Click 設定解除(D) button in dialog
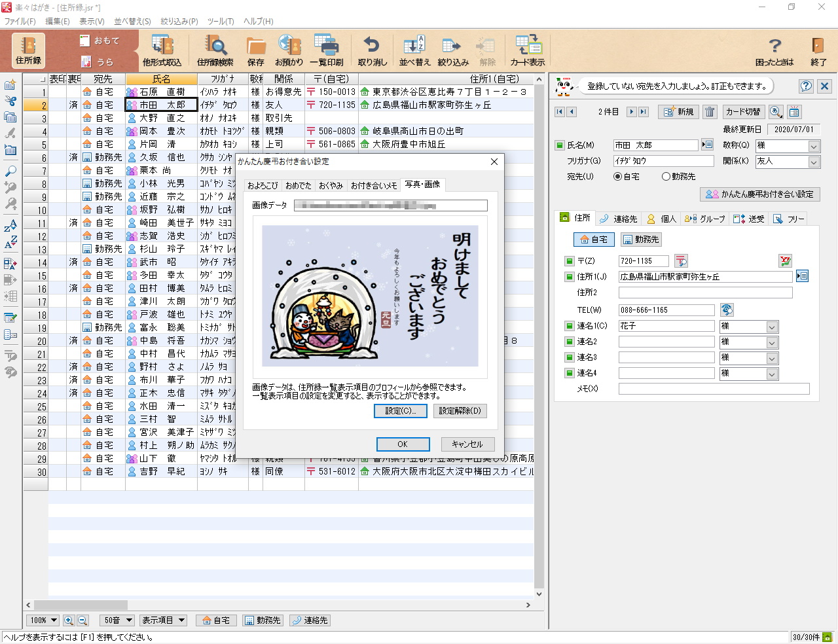This screenshot has height=644, width=838. click(460, 411)
